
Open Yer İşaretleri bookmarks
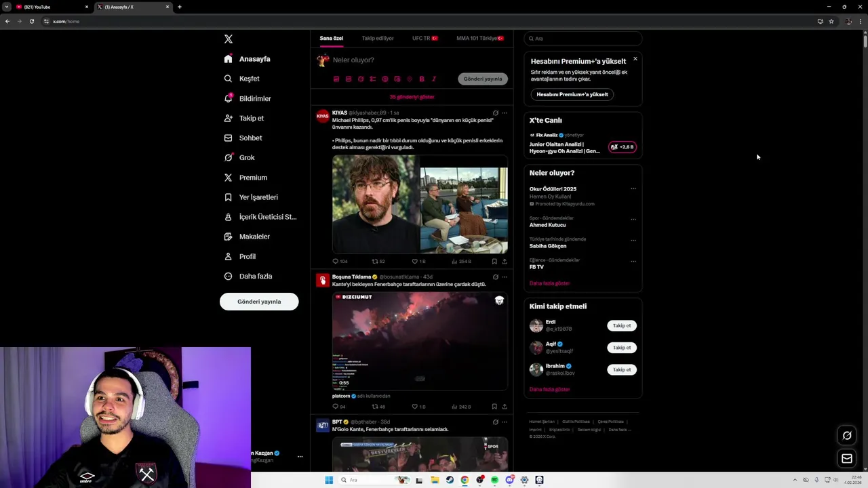coord(251,197)
